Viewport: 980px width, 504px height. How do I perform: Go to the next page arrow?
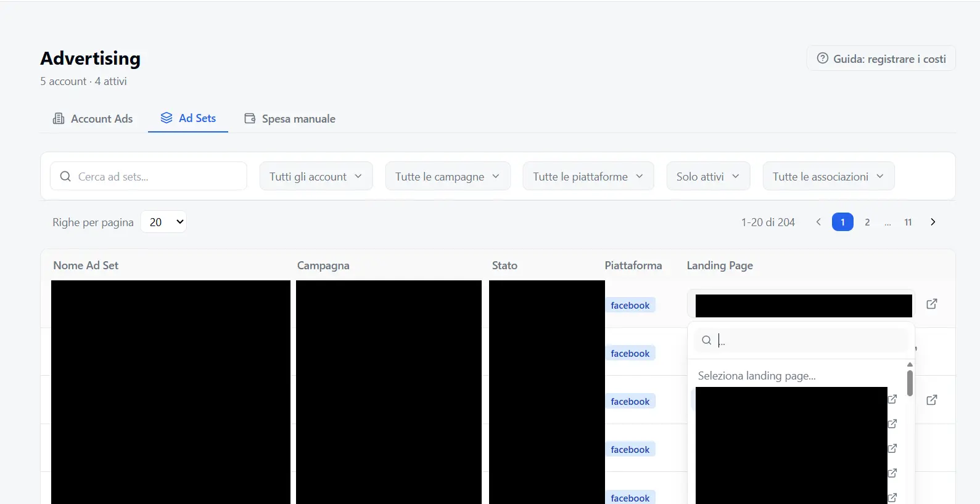[933, 222]
